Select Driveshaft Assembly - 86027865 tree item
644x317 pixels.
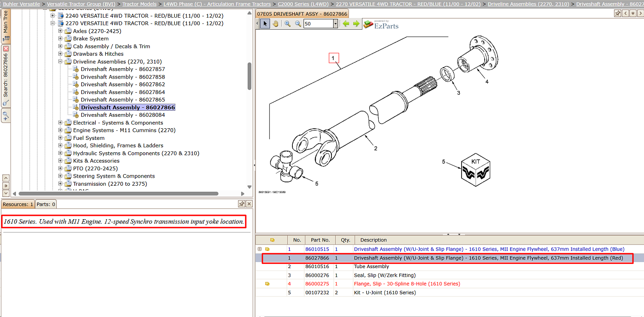[123, 100]
